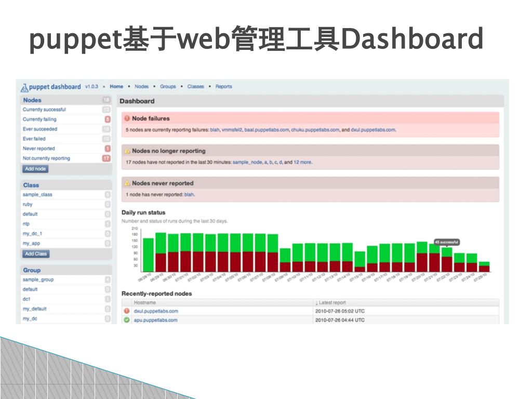Click the '2010-07-26 04:44 UTC' report time
Screen dimensions: 532x399
point(340,320)
